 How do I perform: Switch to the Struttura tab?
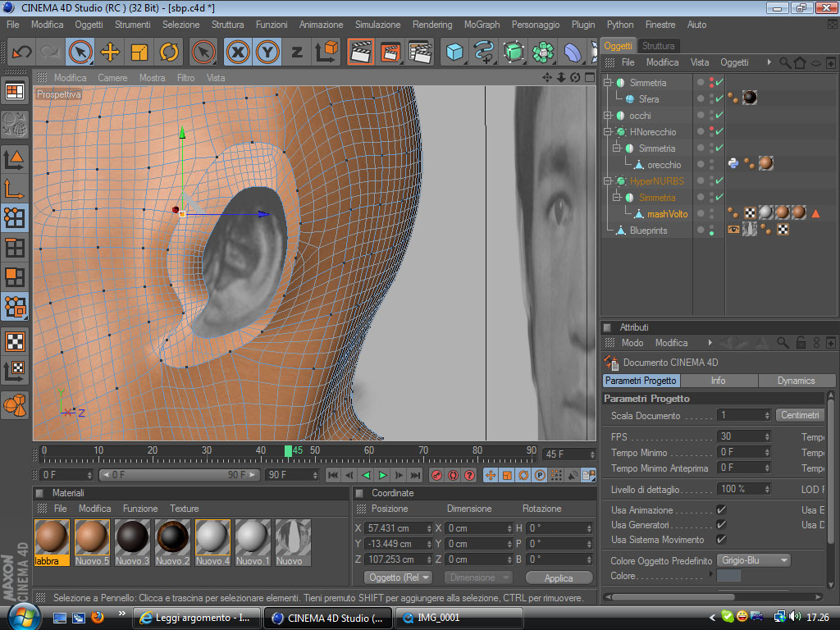pos(658,46)
